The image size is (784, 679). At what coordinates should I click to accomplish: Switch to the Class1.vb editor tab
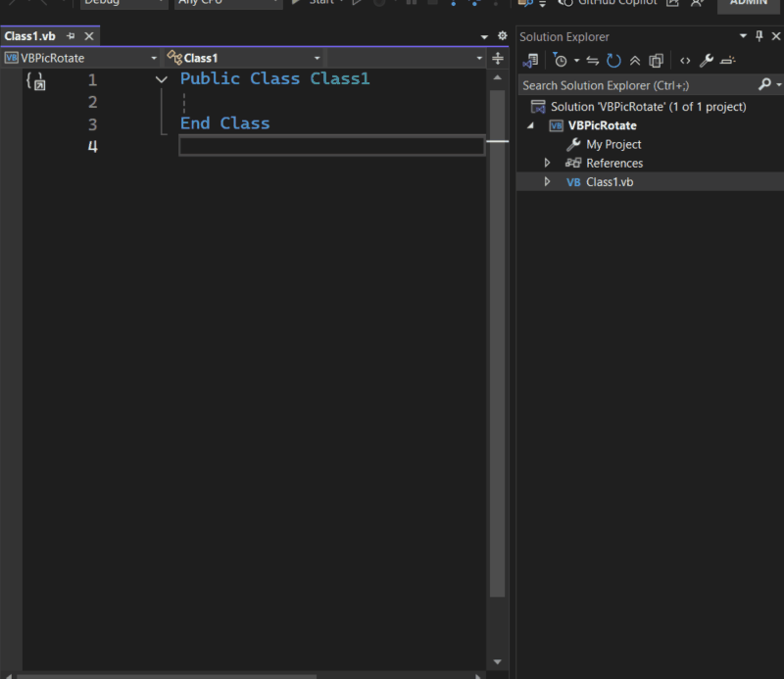pos(30,36)
